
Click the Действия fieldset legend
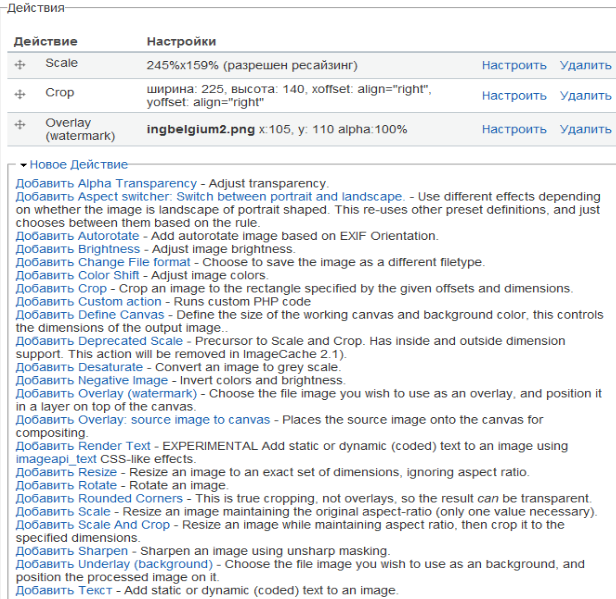(x=36, y=8)
